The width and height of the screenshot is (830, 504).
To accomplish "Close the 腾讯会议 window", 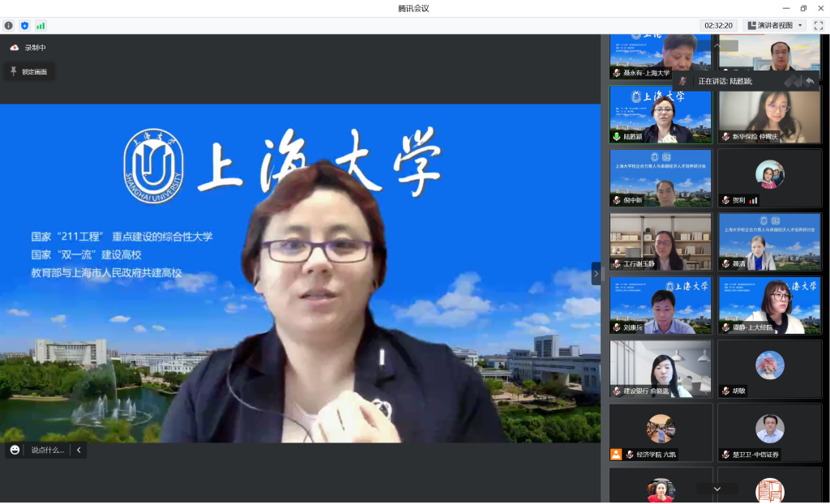I will coord(820,8).
